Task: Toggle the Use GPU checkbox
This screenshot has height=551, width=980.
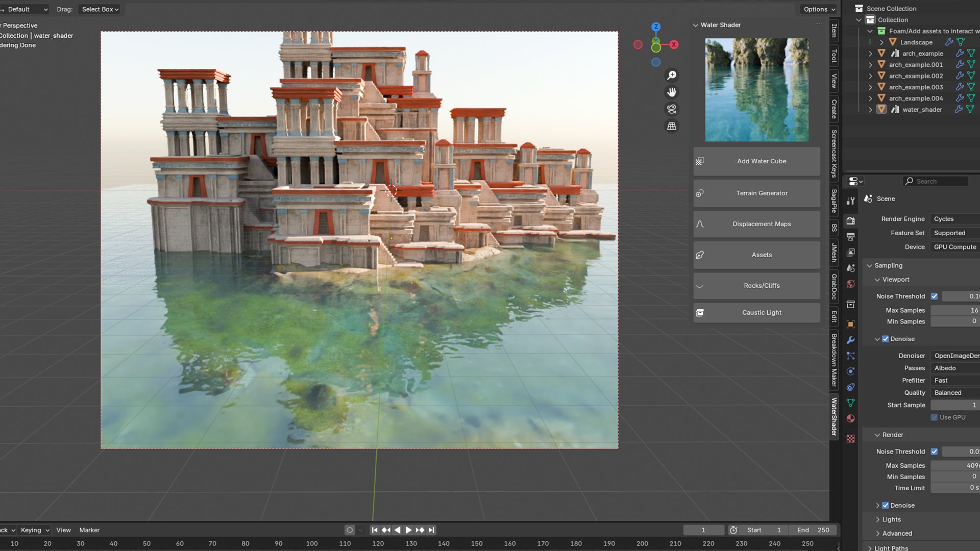Action: (936, 417)
